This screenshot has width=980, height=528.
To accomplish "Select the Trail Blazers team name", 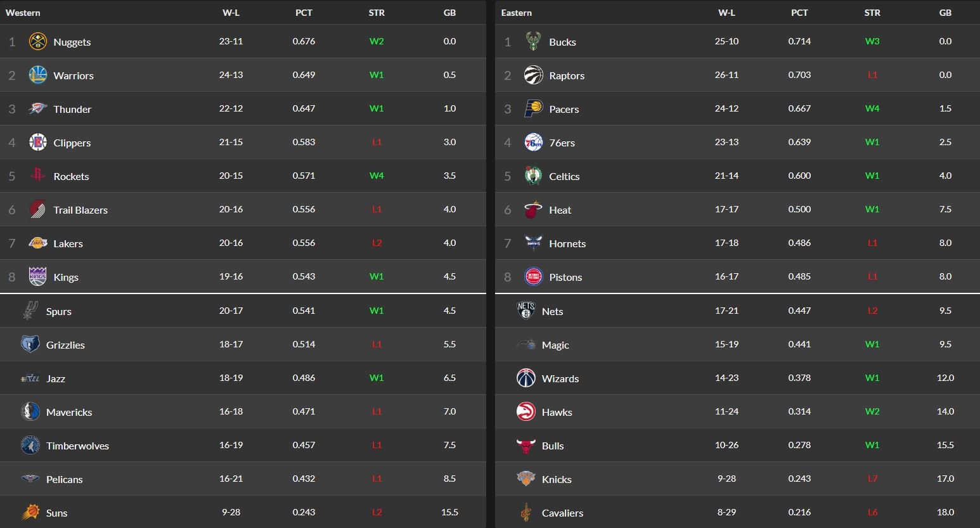I will 81,210.
